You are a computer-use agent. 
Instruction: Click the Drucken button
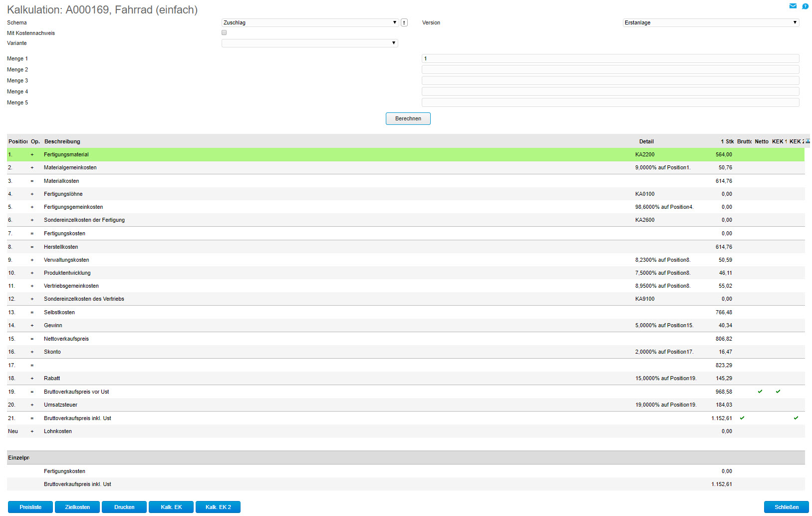pos(124,507)
